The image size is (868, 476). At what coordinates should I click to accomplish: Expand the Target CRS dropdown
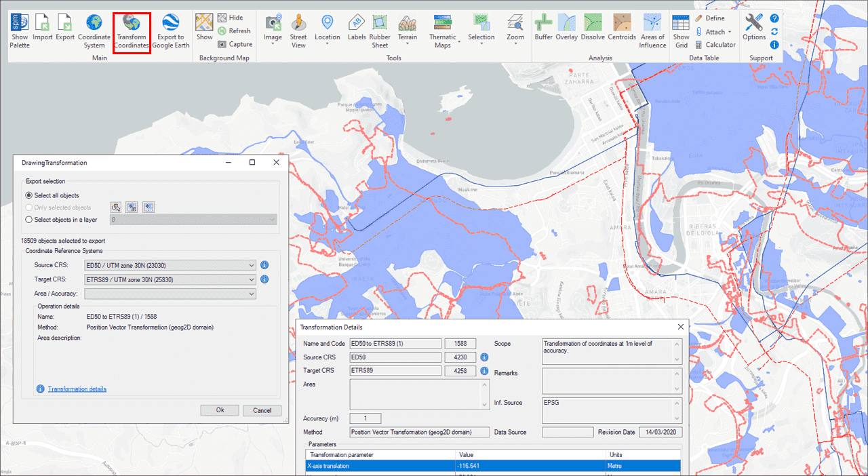252,279
